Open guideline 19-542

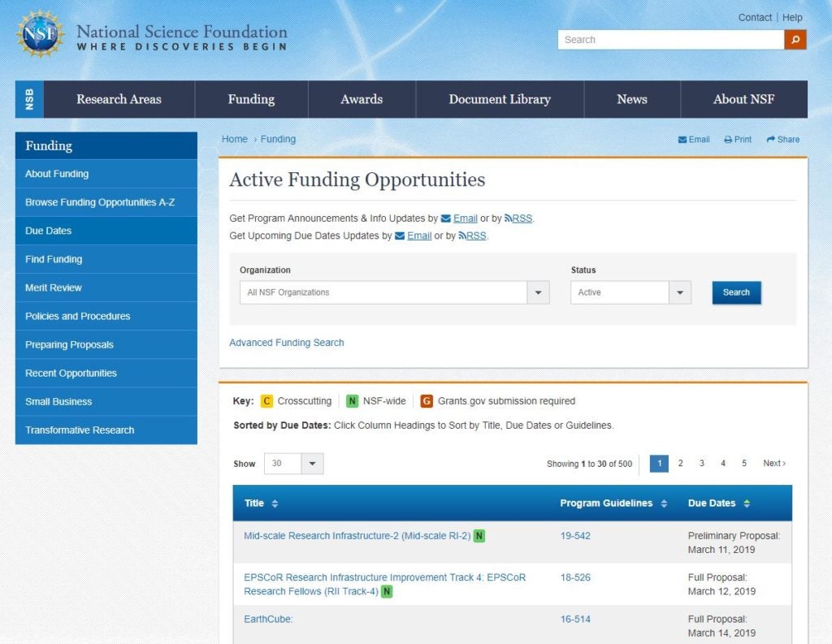click(575, 536)
